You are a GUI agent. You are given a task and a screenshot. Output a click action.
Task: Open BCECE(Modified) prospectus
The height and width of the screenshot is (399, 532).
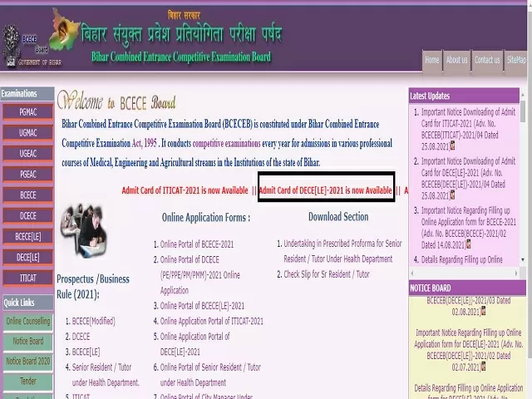point(94,321)
